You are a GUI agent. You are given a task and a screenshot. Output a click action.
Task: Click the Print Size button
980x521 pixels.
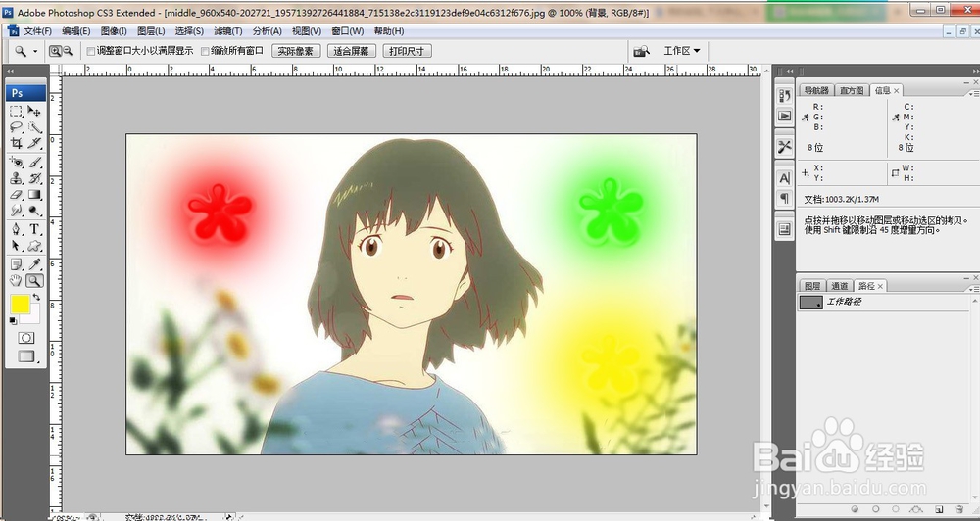tap(407, 51)
